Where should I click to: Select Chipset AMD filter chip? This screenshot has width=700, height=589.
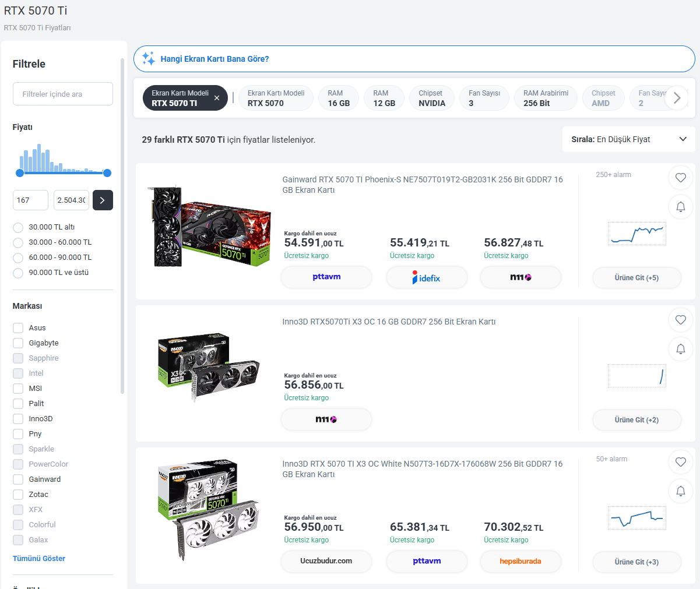click(x=603, y=98)
